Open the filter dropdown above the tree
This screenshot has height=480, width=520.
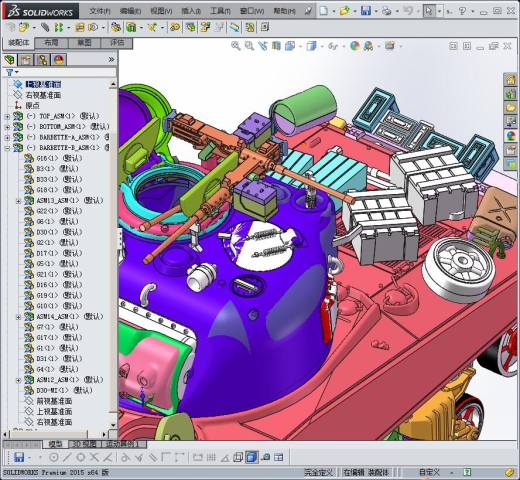tap(12, 72)
